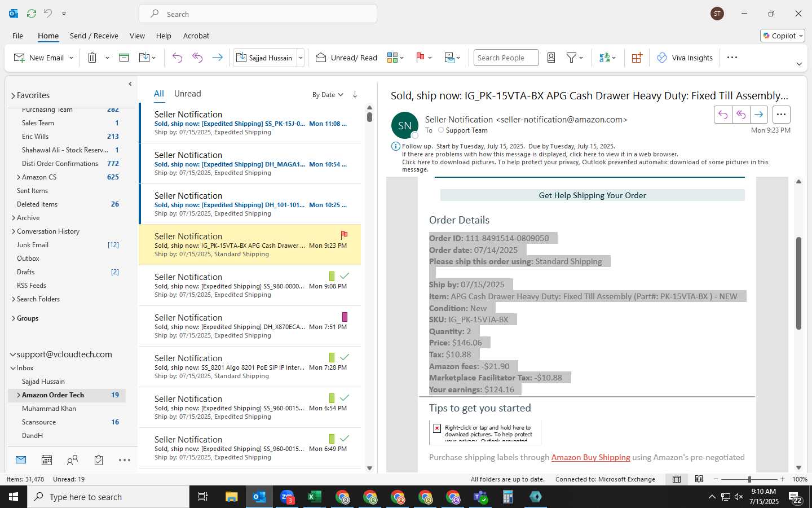Adjust the zoom slider handle in status bar
Screen dimensions: 812x508
[749, 479]
